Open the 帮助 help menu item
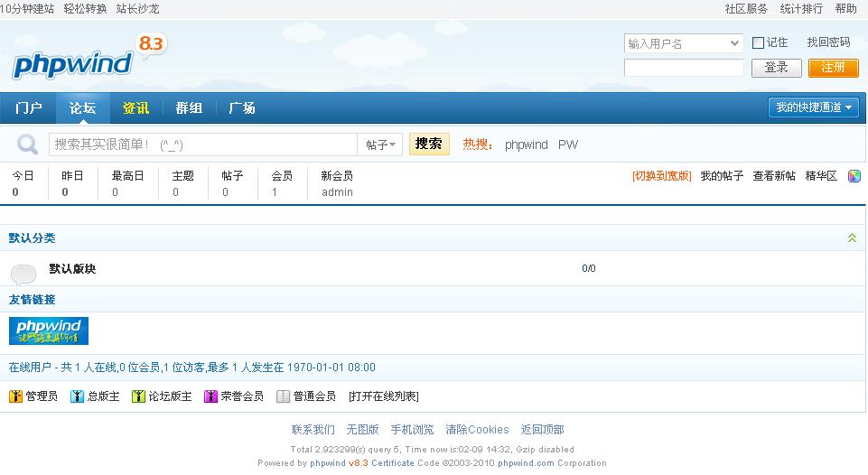This screenshot has width=868, height=475. [x=845, y=9]
